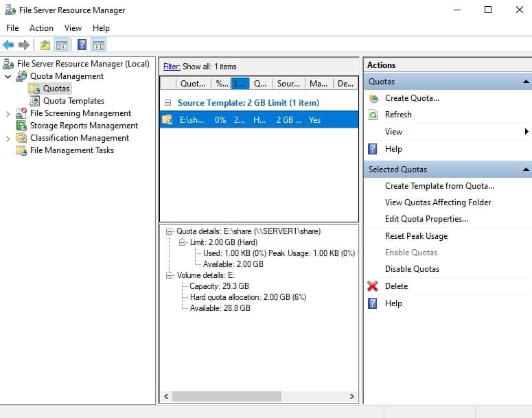The image size is (532, 418).
Task: Click Reset Peak Usage action
Action: [x=416, y=236]
